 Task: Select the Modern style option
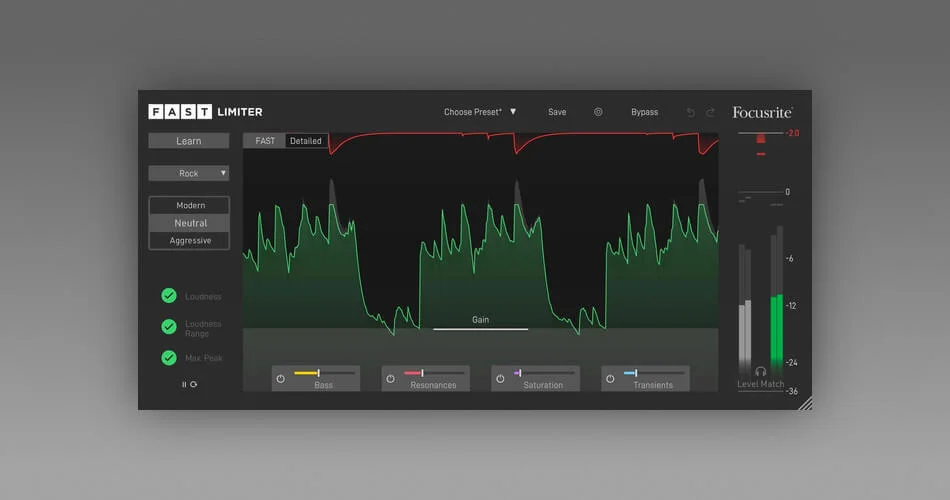[x=190, y=205]
